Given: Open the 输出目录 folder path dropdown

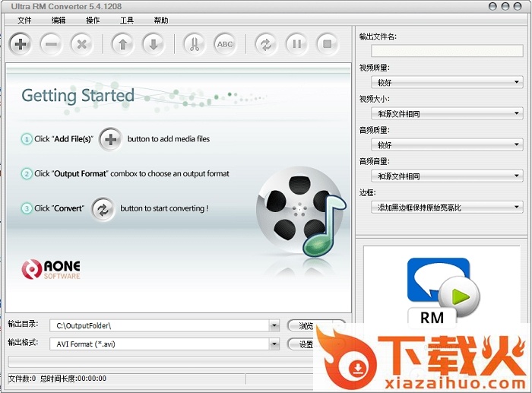Looking at the screenshot, I should pyautogui.click(x=274, y=326).
